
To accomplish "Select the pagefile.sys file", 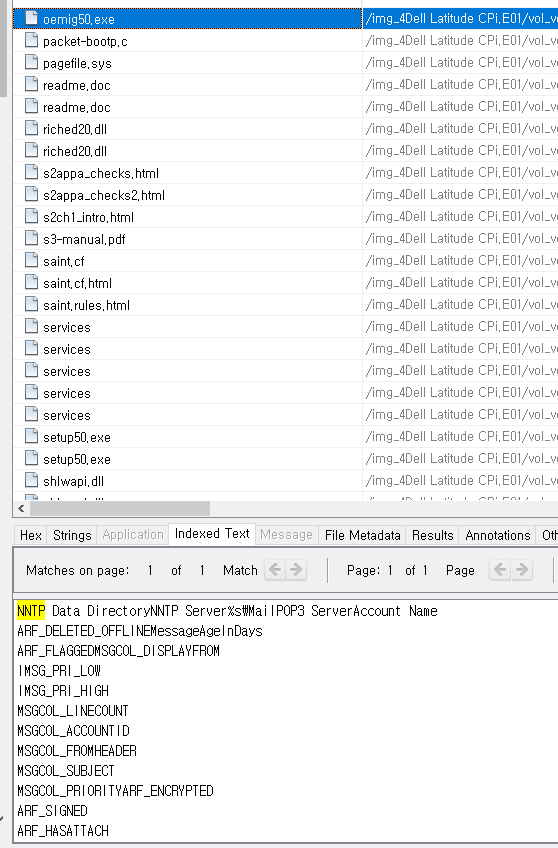I will [x=77, y=63].
